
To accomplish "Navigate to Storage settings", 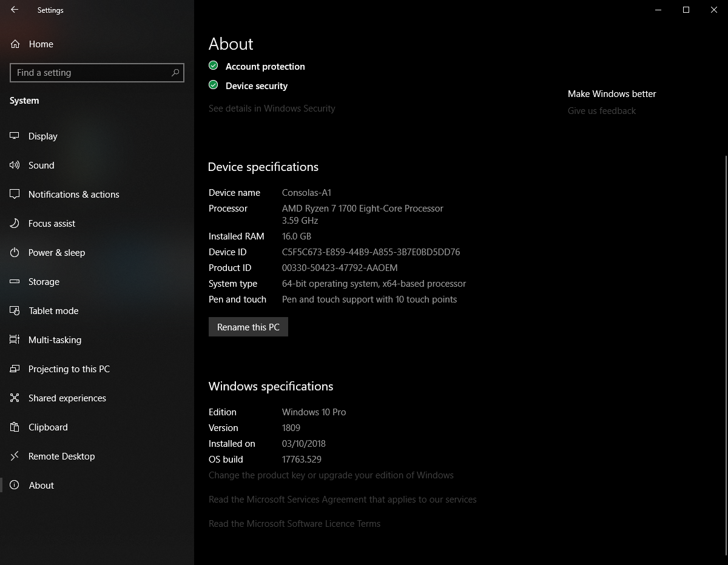I will pyautogui.click(x=97, y=282).
